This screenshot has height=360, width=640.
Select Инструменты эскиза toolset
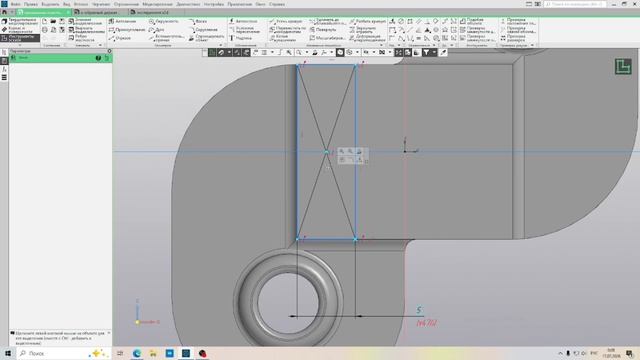pos(20,38)
